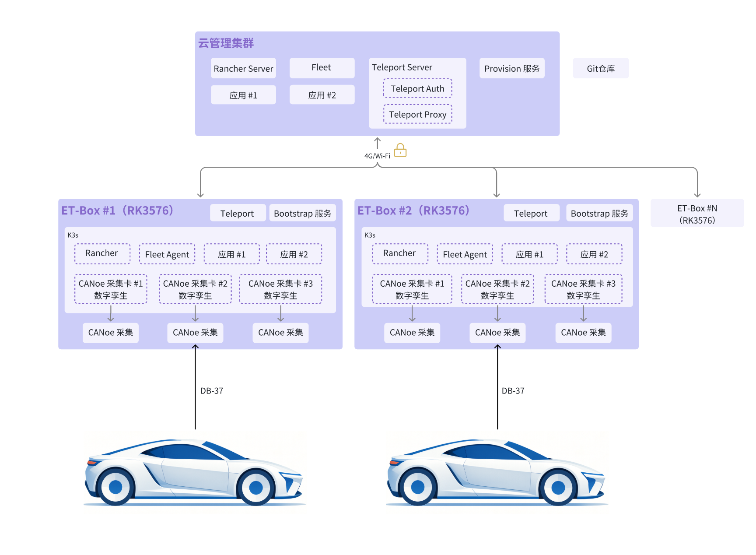Click Bootstrap 服务 box in ET-Box #2
The width and height of the screenshot is (756, 555).
click(x=599, y=213)
